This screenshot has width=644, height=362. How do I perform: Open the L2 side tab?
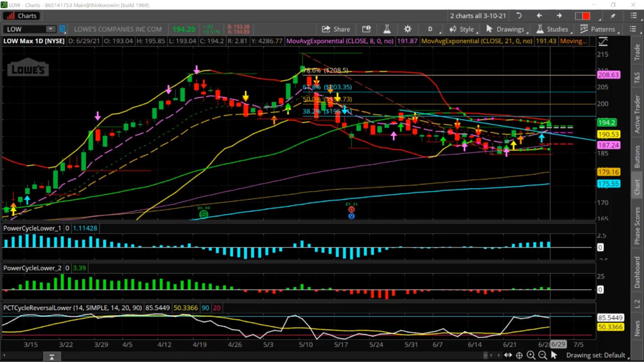tap(637, 304)
